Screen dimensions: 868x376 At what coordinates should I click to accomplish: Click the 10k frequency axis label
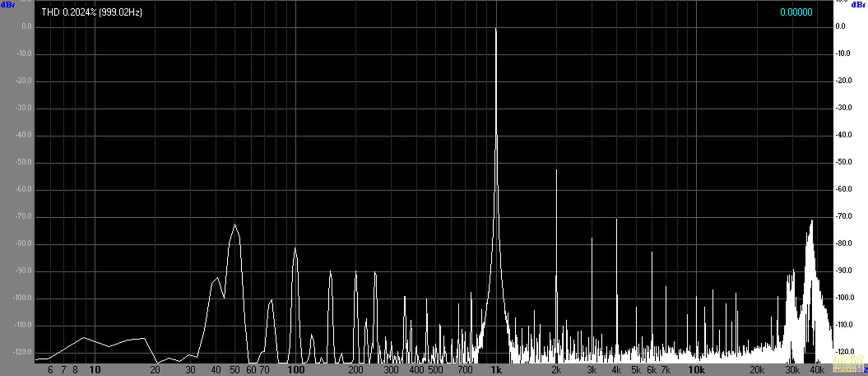pyautogui.click(x=696, y=370)
